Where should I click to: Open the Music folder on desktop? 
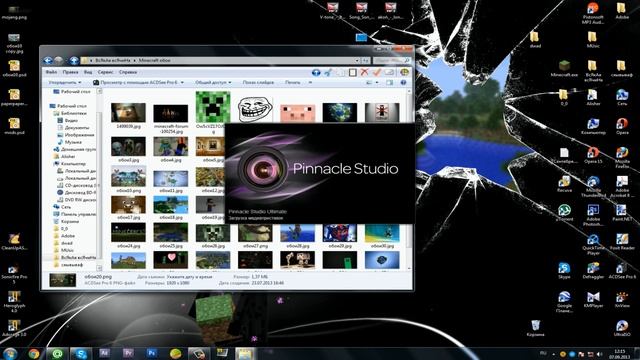(x=593, y=40)
